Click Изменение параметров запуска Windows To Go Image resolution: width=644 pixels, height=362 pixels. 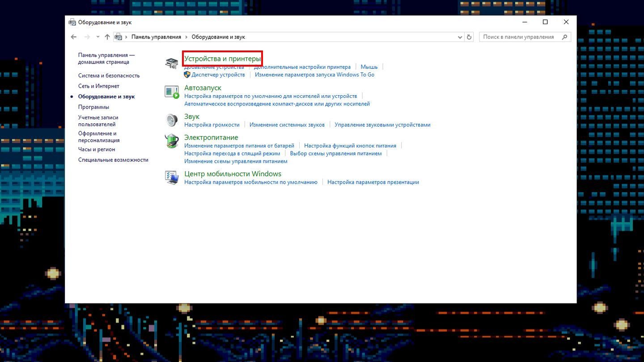click(315, 75)
